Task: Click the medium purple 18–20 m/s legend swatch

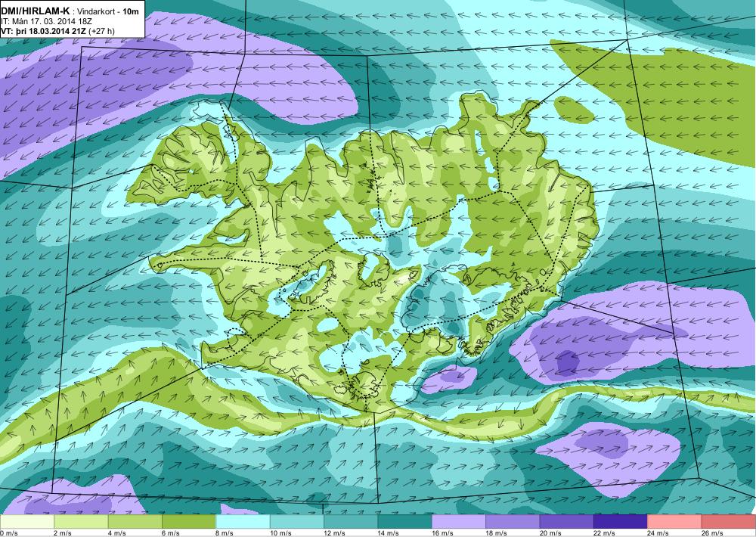Action: tap(513, 521)
